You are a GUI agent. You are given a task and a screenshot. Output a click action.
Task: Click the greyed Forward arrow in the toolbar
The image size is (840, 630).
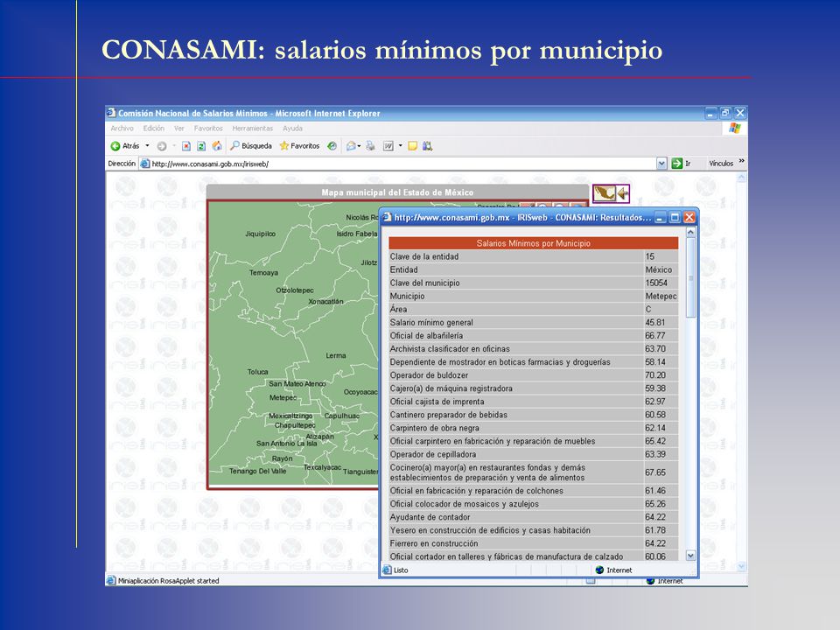coord(162,146)
